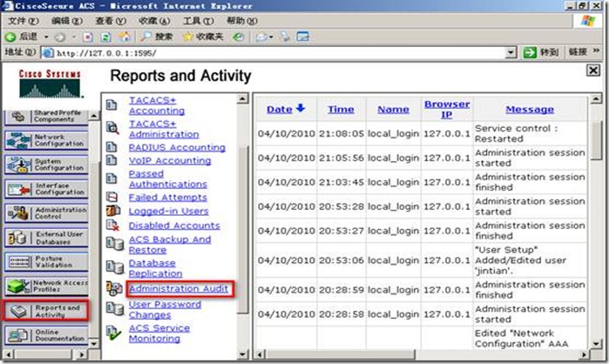Click the VoIP Accounting report icon

(x=112, y=160)
